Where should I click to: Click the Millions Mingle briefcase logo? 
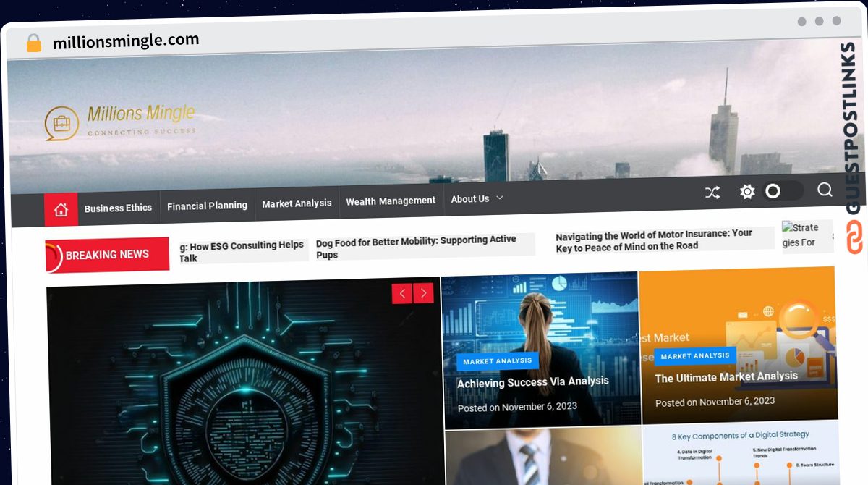[x=61, y=123]
